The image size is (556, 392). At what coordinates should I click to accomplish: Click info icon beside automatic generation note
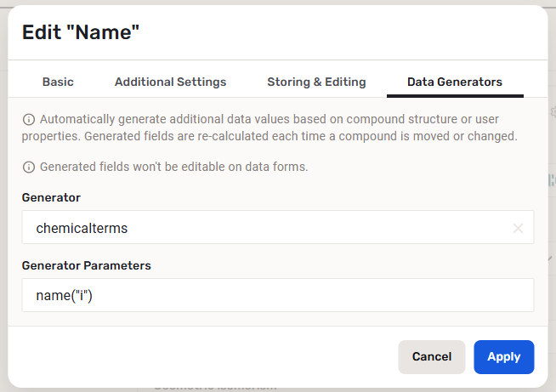pyautogui.click(x=29, y=119)
